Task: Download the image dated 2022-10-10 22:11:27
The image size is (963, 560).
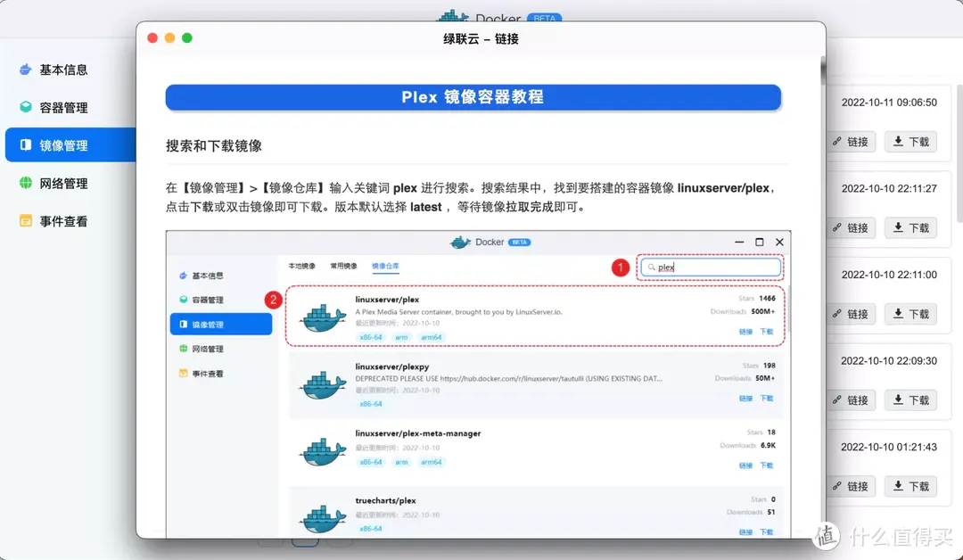Action: coord(910,227)
